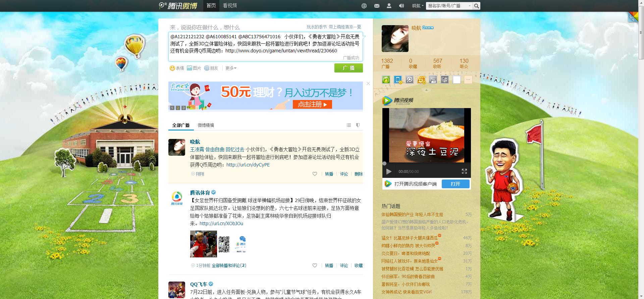The width and height of the screenshot is (644, 299).
Task: Click the LV4 level badge beside 晓航
Action: click(x=428, y=28)
